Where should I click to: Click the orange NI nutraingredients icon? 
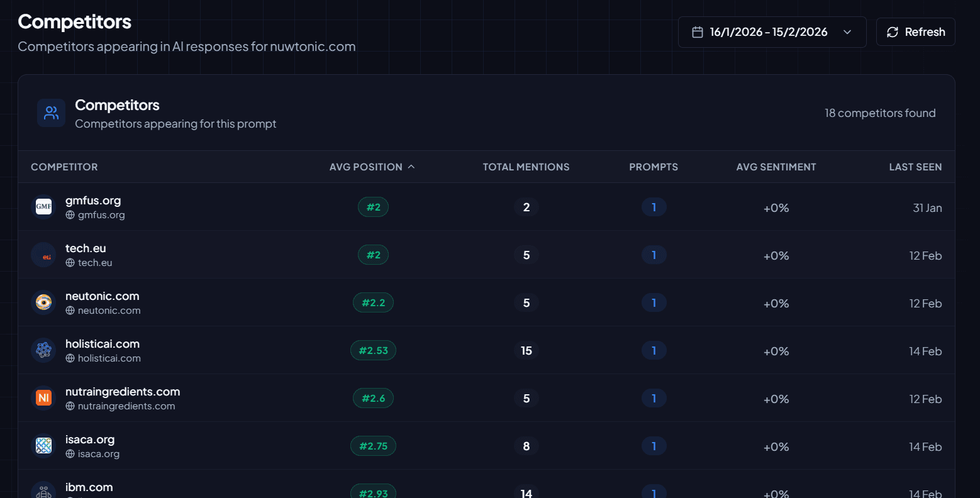click(43, 398)
